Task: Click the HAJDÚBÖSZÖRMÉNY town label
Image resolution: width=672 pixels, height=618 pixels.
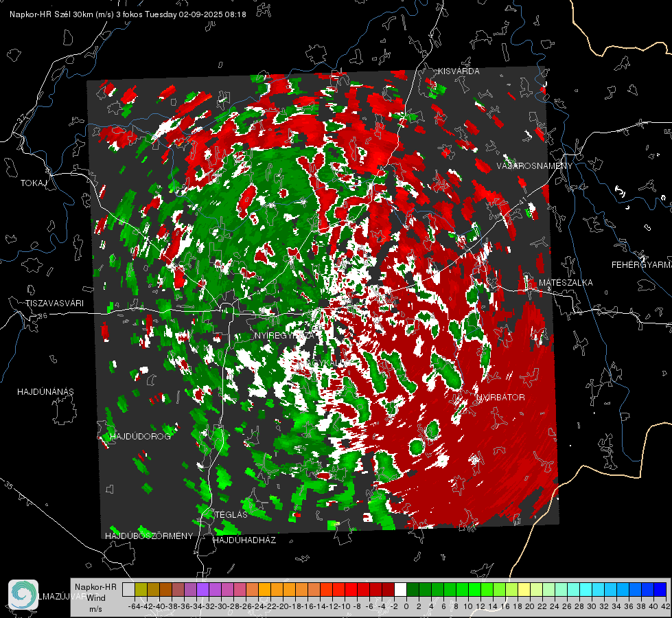Action: (149, 536)
